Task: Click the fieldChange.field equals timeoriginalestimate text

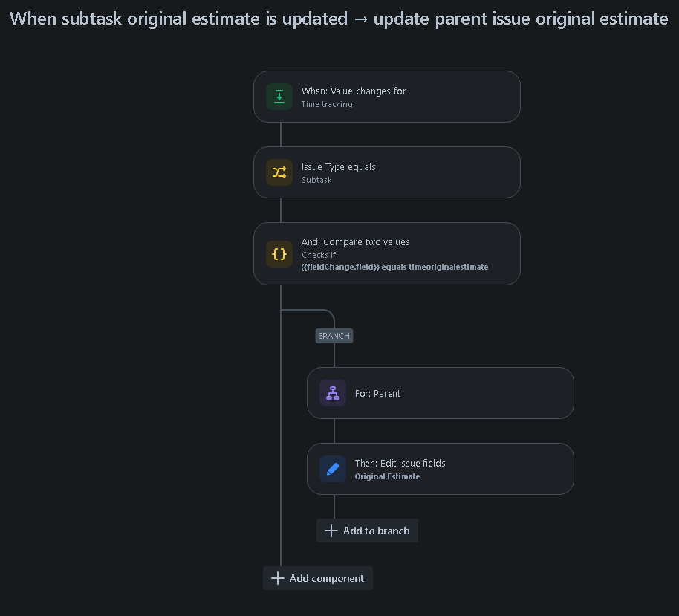Action: [394, 267]
